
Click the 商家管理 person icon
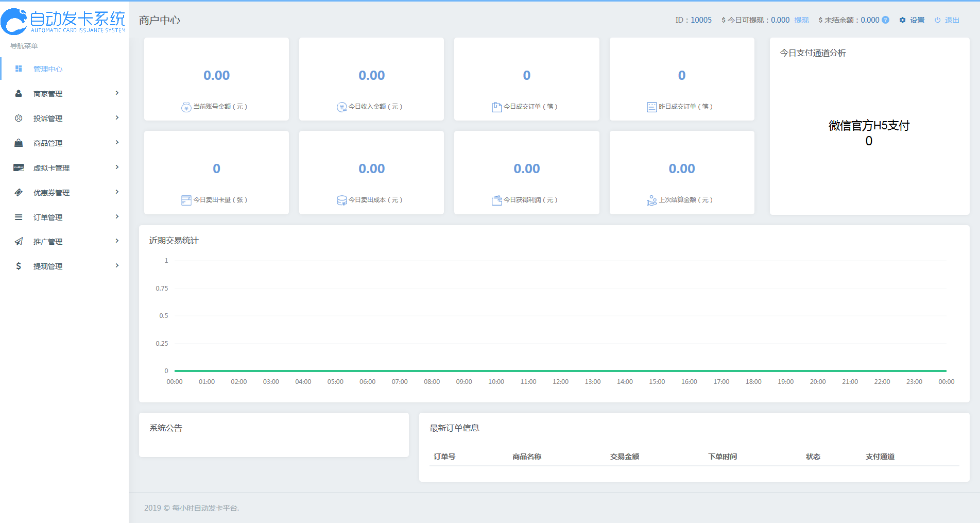click(19, 93)
